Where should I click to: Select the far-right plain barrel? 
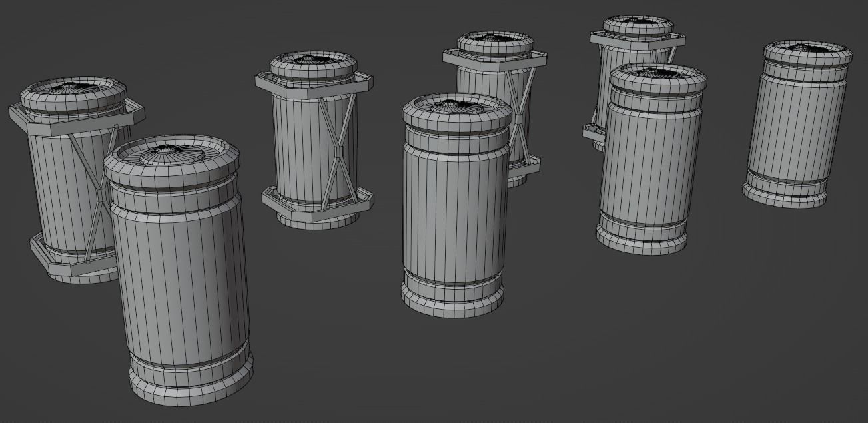point(797,123)
